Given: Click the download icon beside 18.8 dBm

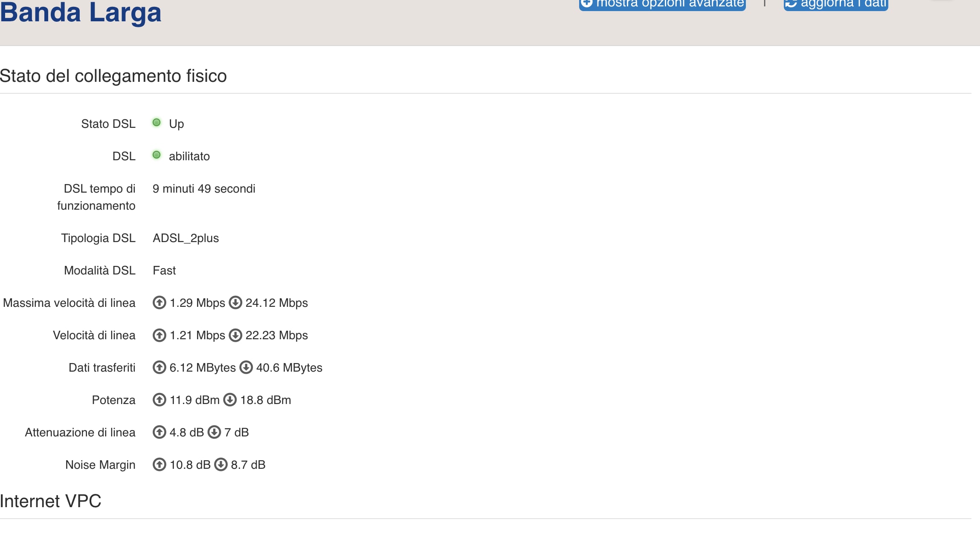Looking at the screenshot, I should (x=230, y=400).
